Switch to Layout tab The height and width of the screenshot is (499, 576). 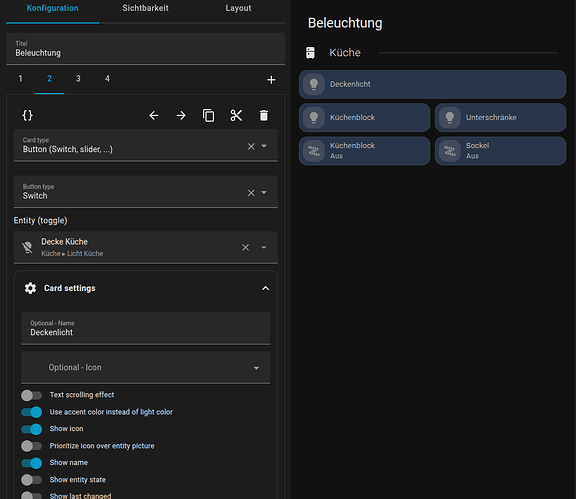238,8
